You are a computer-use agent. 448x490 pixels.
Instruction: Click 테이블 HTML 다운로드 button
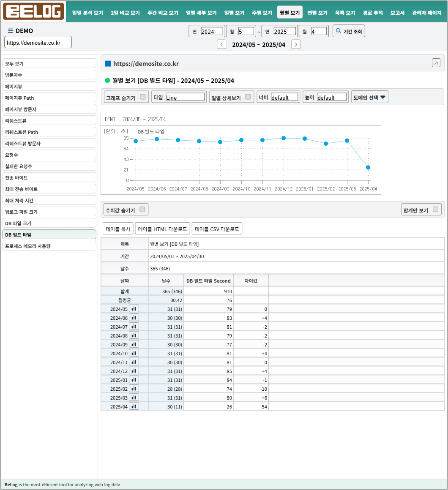point(163,229)
